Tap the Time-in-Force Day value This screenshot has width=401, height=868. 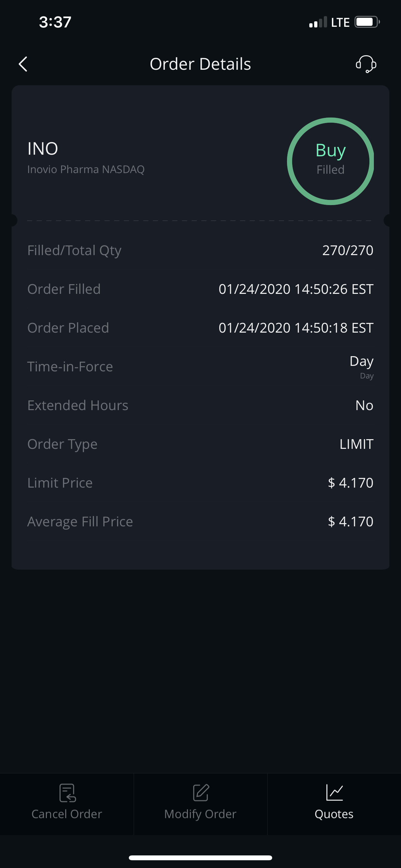click(361, 362)
